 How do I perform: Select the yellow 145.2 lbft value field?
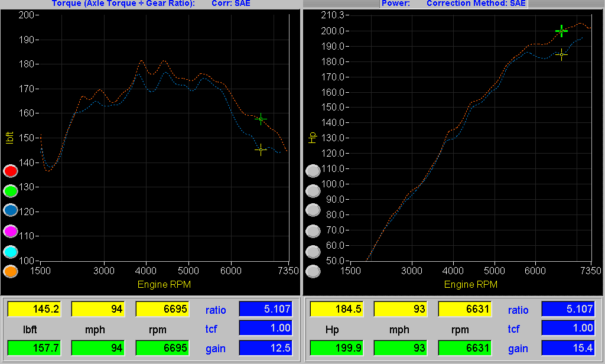pos(34,309)
